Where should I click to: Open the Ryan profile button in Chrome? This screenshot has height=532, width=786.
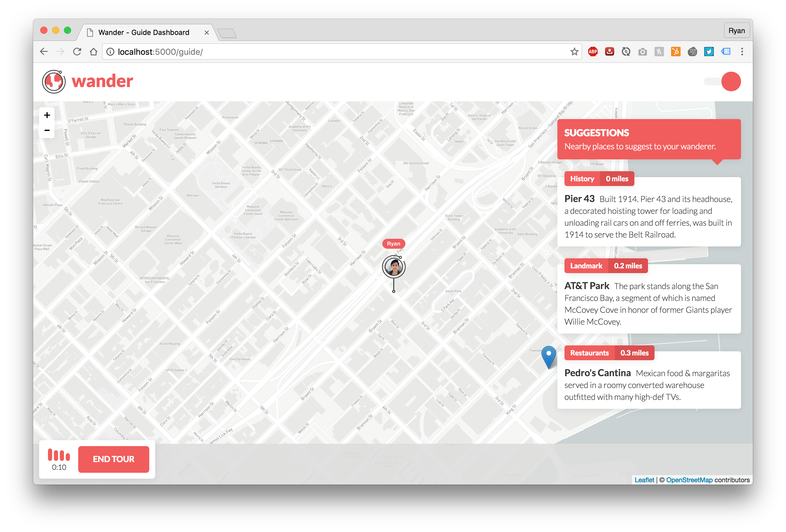736,31
